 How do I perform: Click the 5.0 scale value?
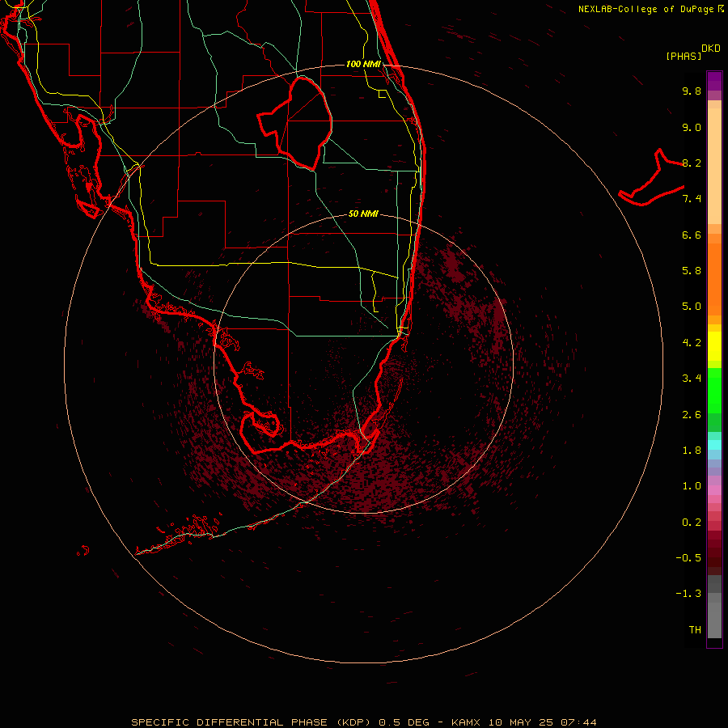pyautogui.click(x=692, y=307)
